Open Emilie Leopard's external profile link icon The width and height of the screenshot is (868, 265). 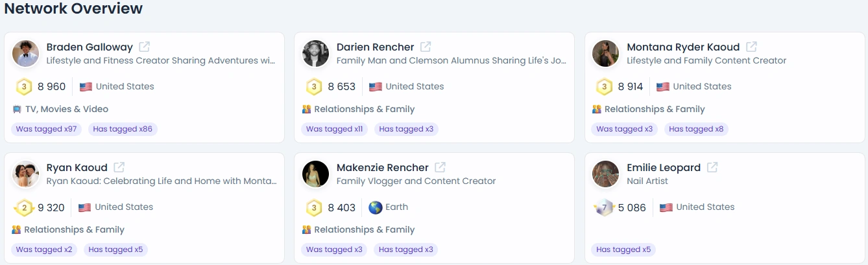tap(712, 167)
